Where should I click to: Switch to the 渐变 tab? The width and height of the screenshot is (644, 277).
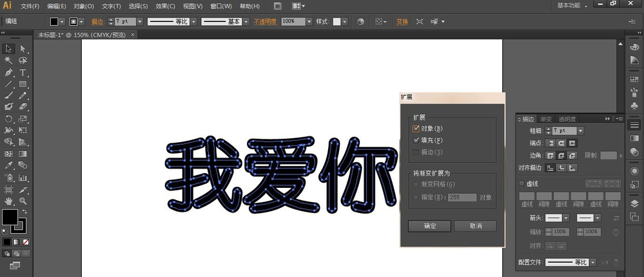pyautogui.click(x=545, y=119)
